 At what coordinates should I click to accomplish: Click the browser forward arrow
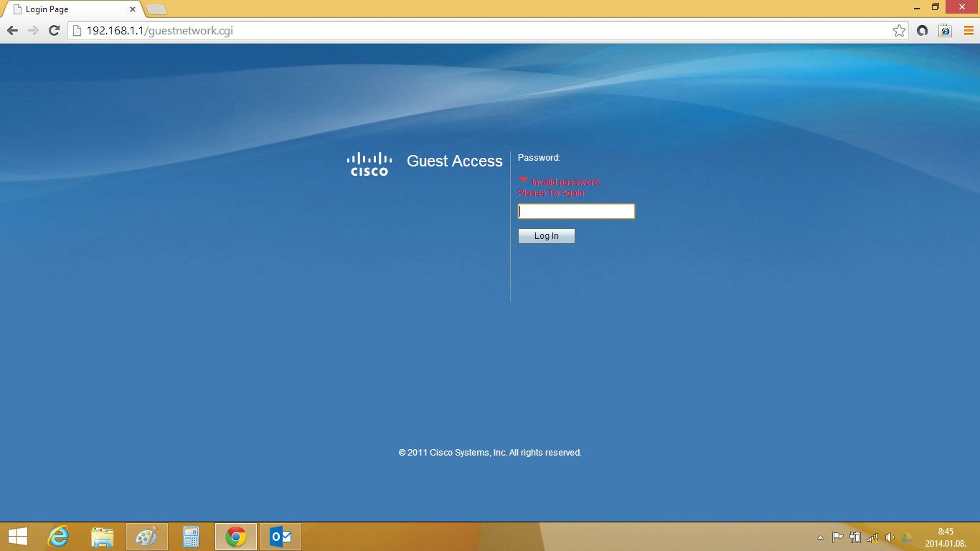coord(33,30)
